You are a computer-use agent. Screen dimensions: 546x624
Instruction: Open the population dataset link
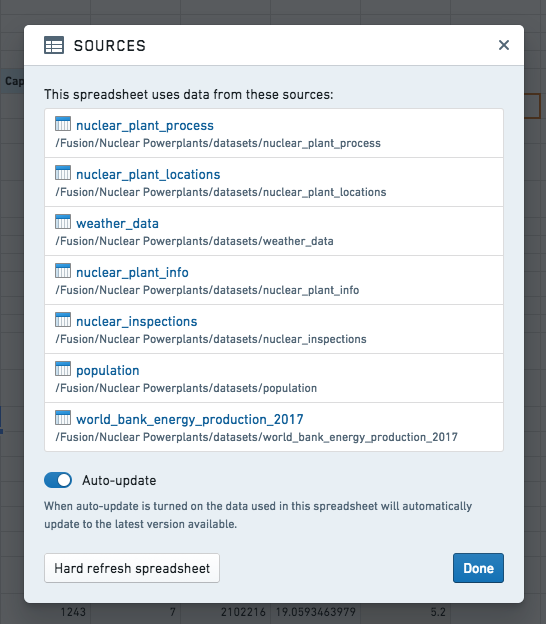coord(108,371)
